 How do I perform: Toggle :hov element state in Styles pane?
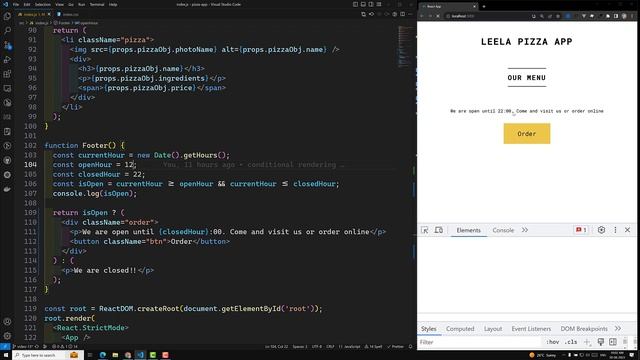[553, 342]
